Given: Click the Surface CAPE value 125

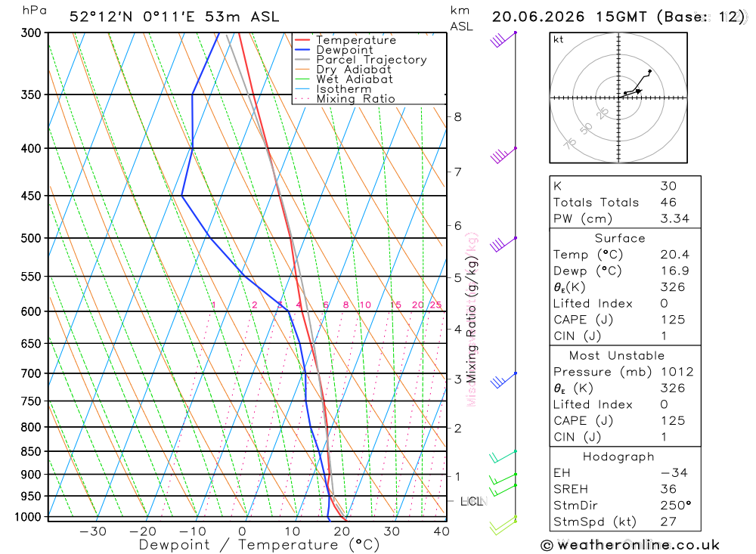Looking at the screenshot, I should pos(673,320).
